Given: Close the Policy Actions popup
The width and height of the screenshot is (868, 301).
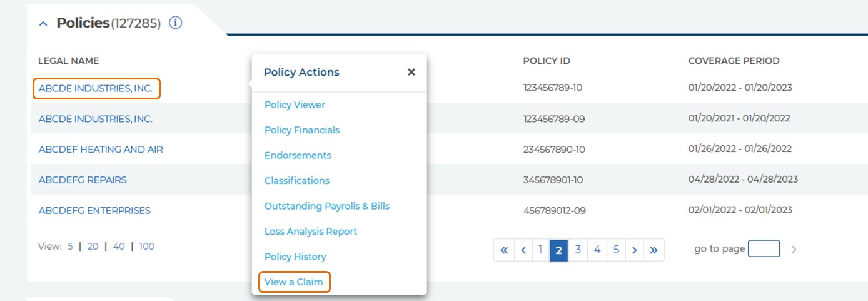Looking at the screenshot, I should [x=411, y=72].
